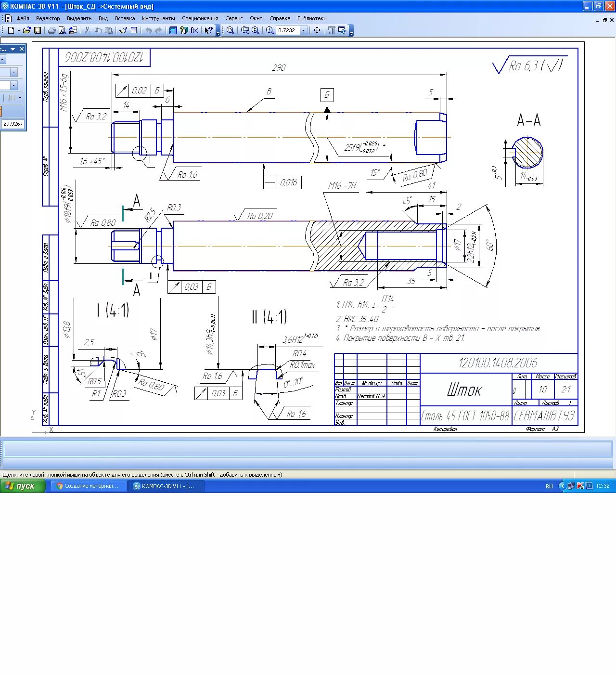This screenshot has height=675, width=616.
Task: Click the Copy icon
Action: (98, 30)
